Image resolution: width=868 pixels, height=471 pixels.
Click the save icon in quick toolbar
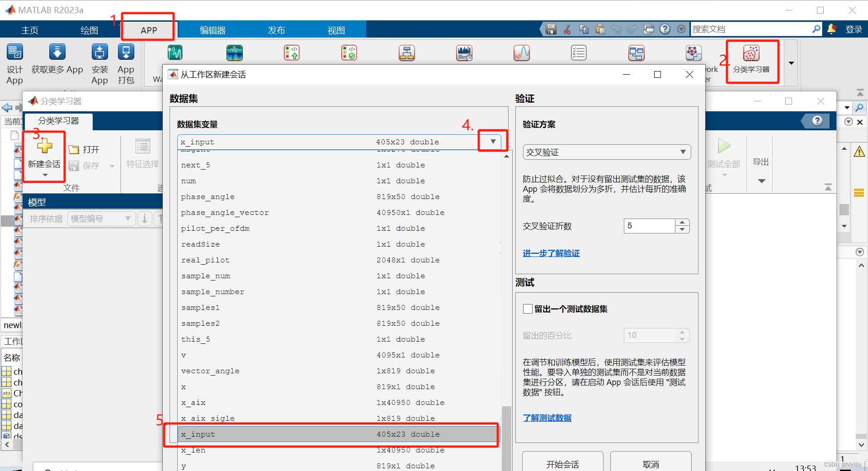click(x=551, y=29)
